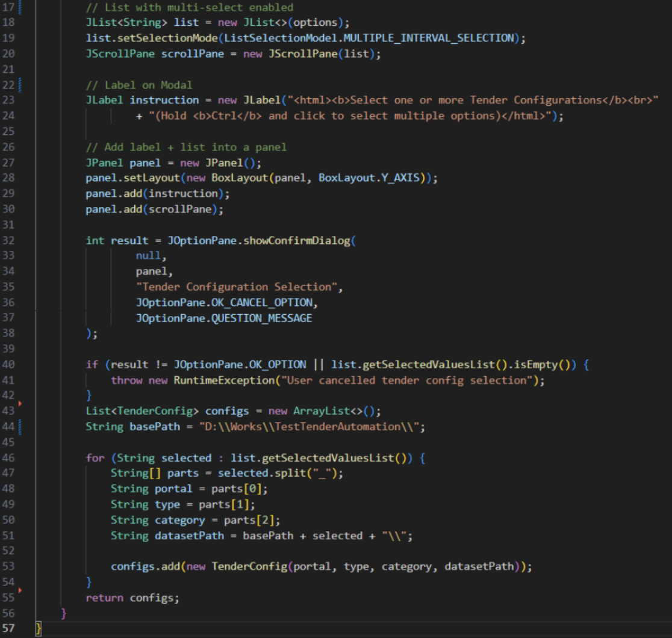The image size is (672, 638).
Task: Click the blue change marker beside line 17
Action: (20, 7)
